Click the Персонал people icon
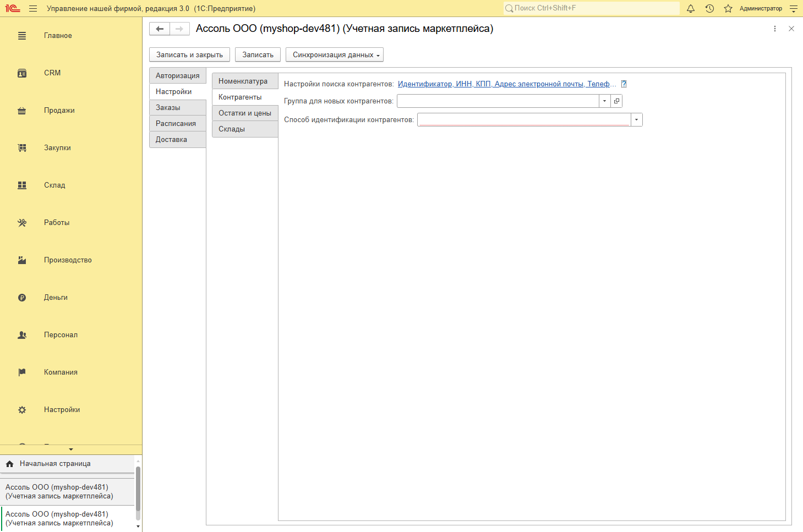Viewport: 803px width, 532px height. click(22, 335)
